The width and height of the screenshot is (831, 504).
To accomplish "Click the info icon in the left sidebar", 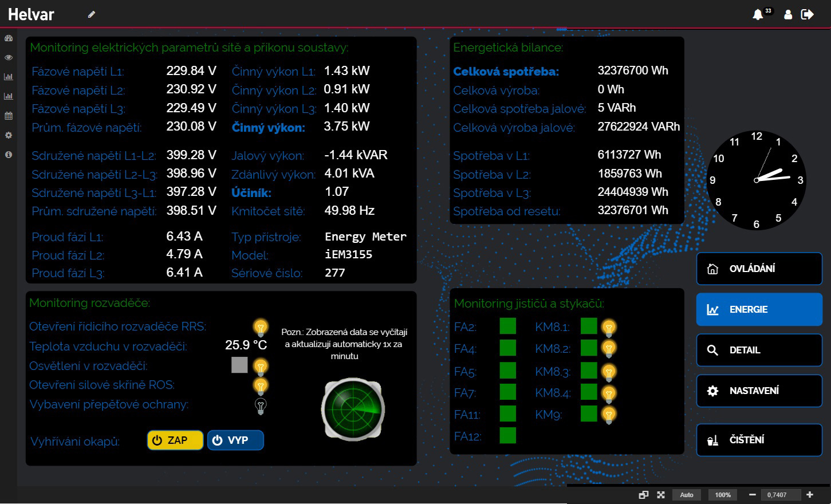I will [9, 155].
